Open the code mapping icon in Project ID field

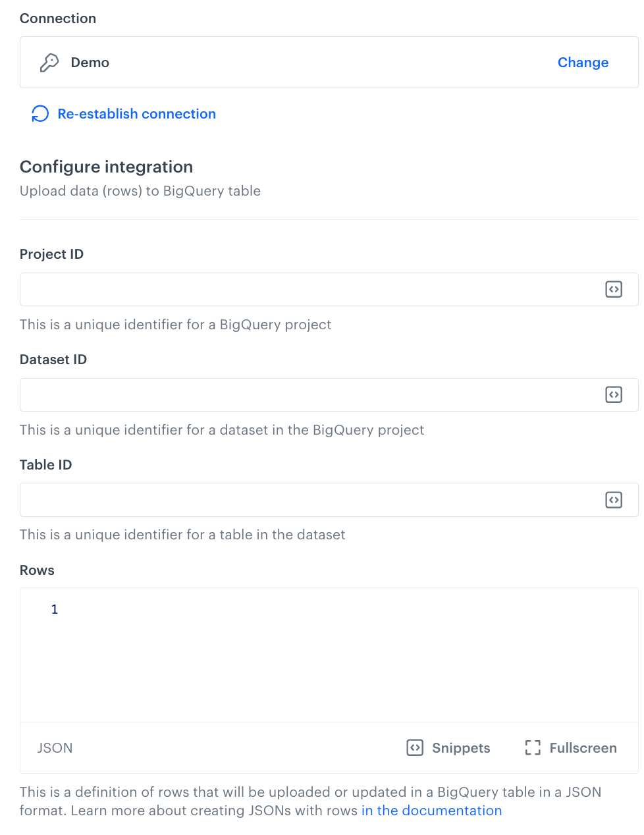pos(614,289)
